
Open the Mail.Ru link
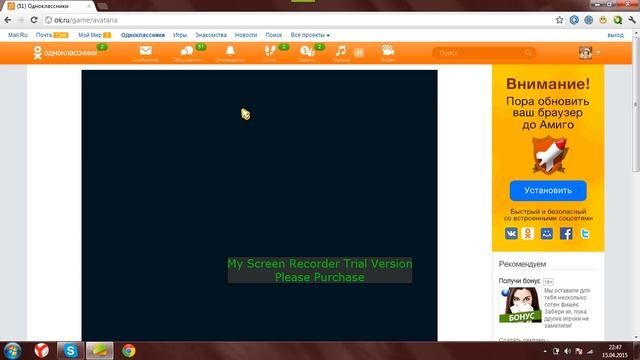coord(18,35)
